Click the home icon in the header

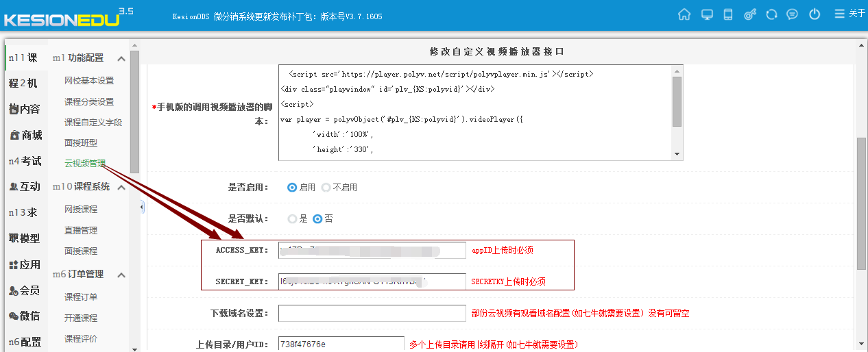(x=684, y=14)
